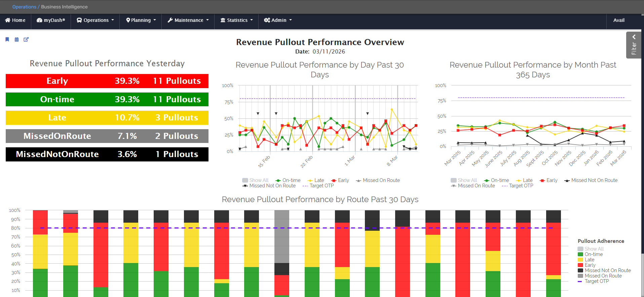644x297 pixels.
Task: Select the Avail menu item
Action: coord(618,20)
